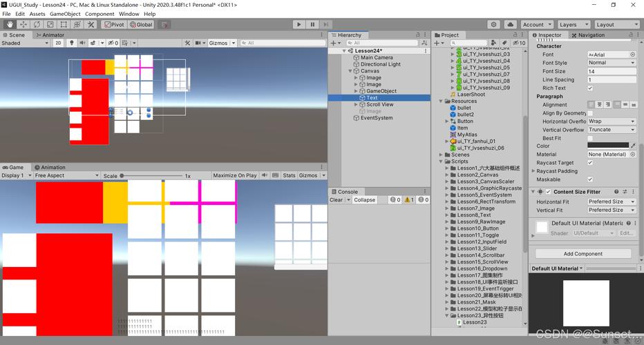The width and height of the screenshot is (644, 345).
Task: Set bottom vertical text alignment
Action: point(634,105)
